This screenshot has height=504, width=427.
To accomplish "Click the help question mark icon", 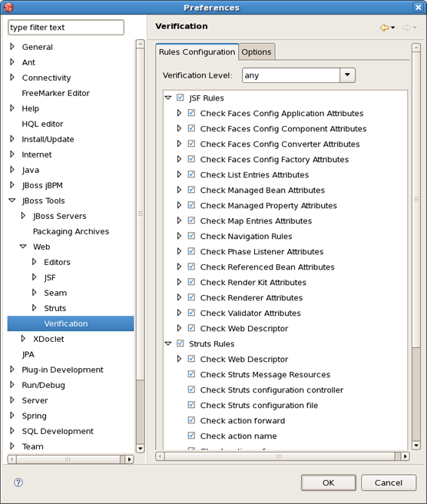I will (18, 482).
